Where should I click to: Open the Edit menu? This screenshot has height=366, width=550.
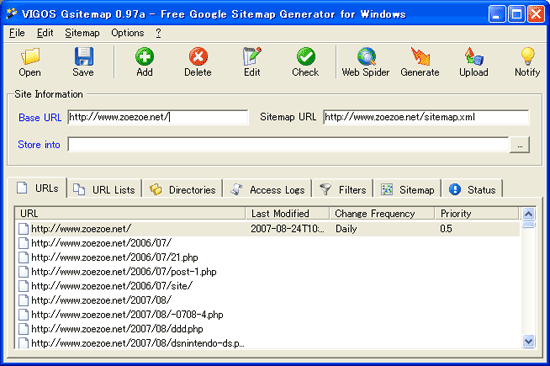45,33
